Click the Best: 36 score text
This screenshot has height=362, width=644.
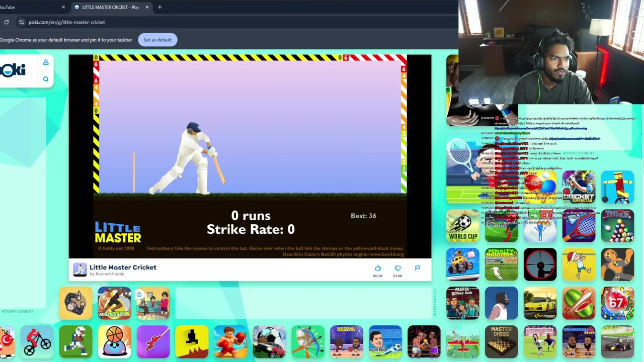tap(363, 216)
